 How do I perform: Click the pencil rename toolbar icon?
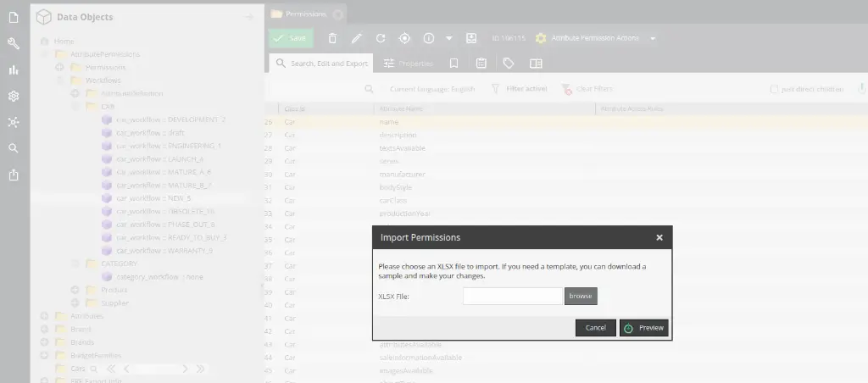[x=357, y=38]
